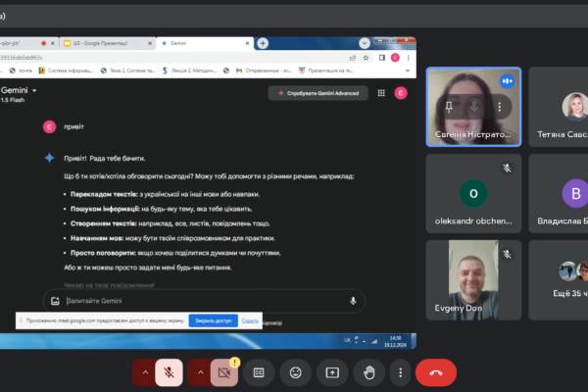Click upload image icon in Gemini prompt
The width and height of the screenshot is (588, 392).
[55, 301]
